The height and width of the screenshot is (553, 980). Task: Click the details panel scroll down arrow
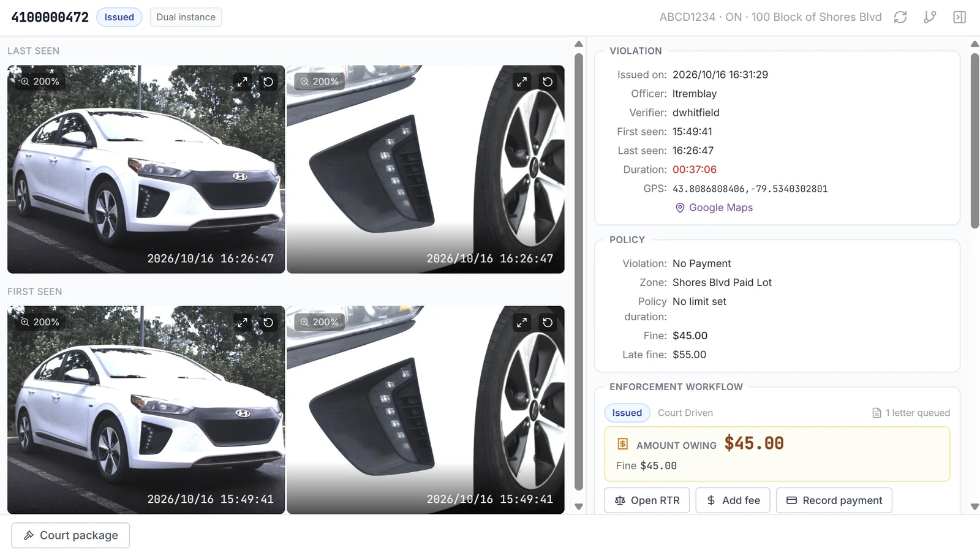click(x=975, y=506)
